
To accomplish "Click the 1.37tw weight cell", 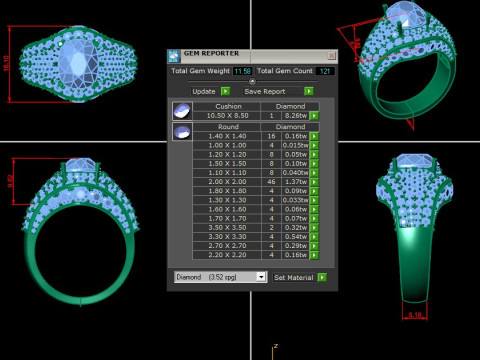I will point(295,182).
